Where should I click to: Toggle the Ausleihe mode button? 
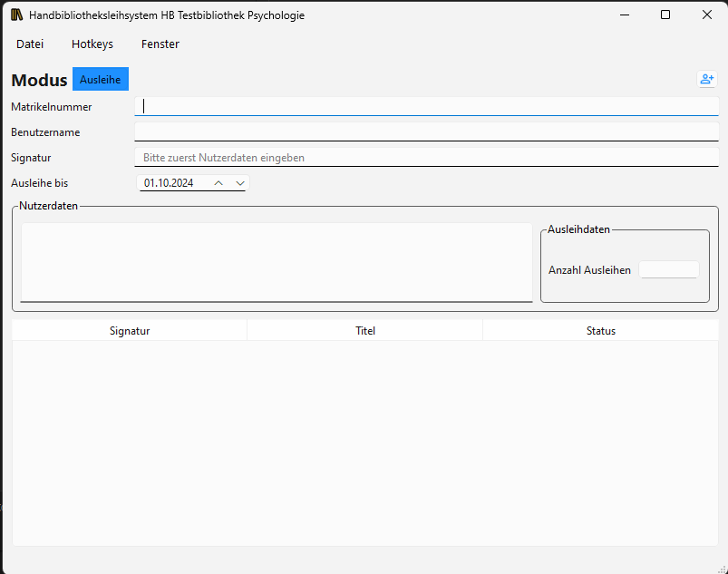tap(100, 80)
